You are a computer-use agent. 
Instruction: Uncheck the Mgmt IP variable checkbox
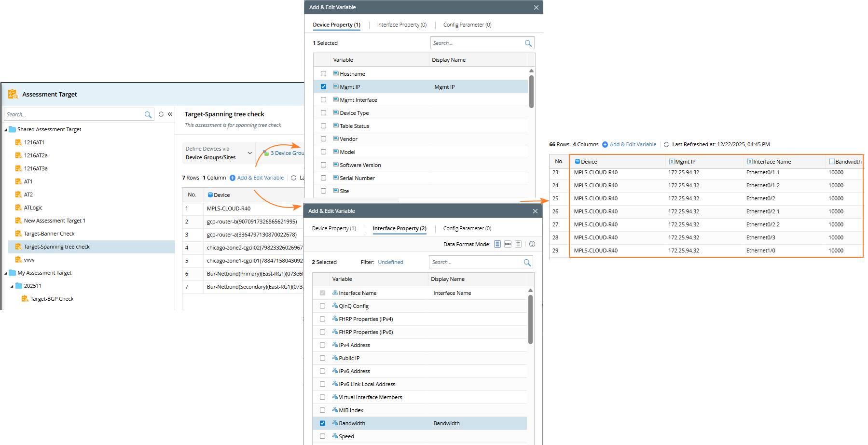click(x=323, y=87)
